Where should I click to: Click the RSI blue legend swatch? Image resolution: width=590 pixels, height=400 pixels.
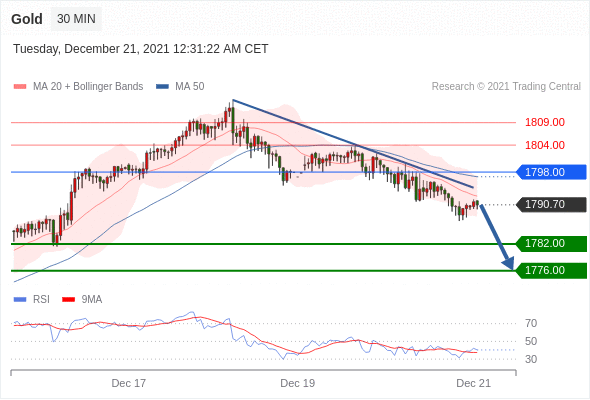[x=20, y=300]
